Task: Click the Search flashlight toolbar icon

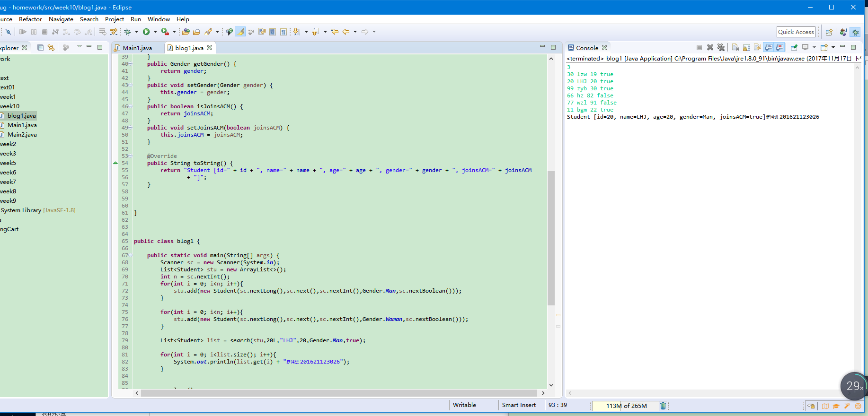Action: (208, 32)
